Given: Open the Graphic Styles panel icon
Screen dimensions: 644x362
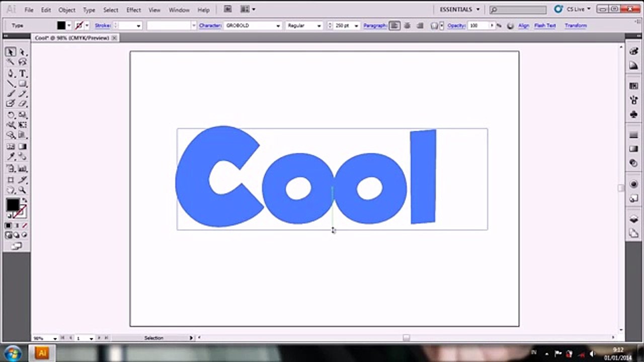Looking at the screenshot, I should coord(634,198).
